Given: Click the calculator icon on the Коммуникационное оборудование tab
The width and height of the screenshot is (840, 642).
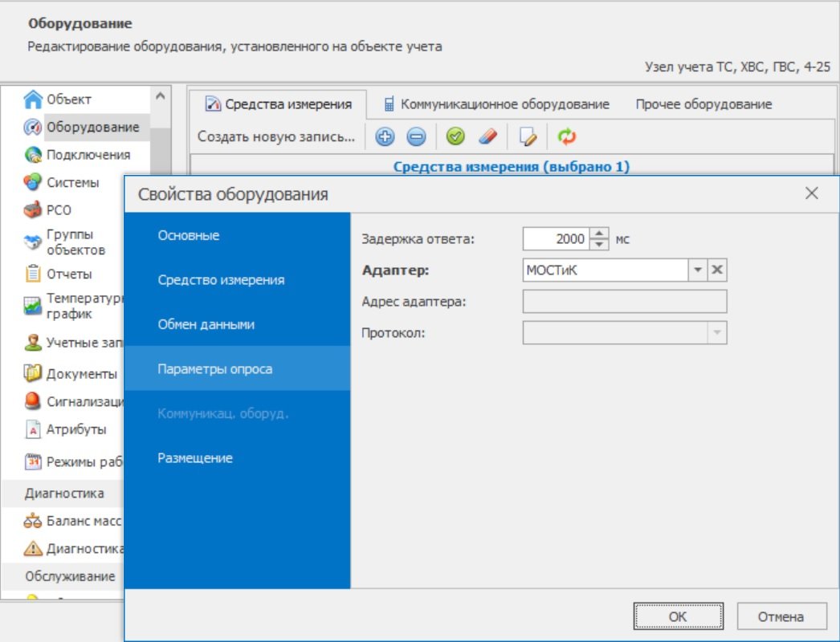Looking at the screenshot, I should click(x=389, y=104).
